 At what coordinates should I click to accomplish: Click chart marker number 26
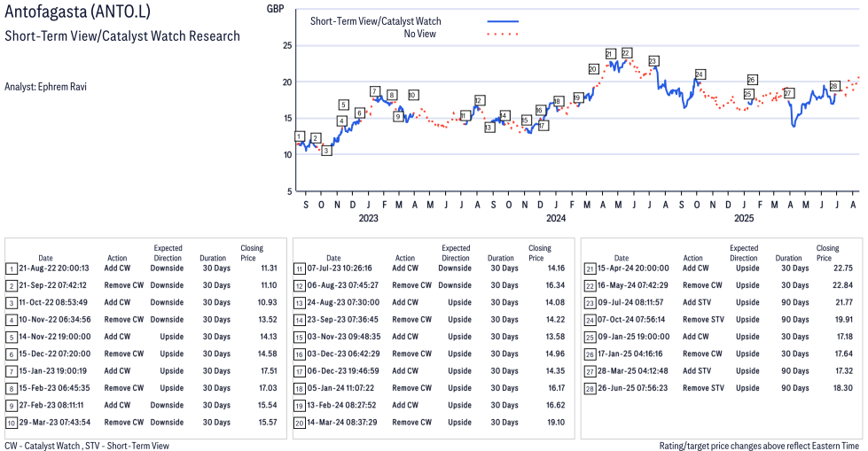[752, 80]
